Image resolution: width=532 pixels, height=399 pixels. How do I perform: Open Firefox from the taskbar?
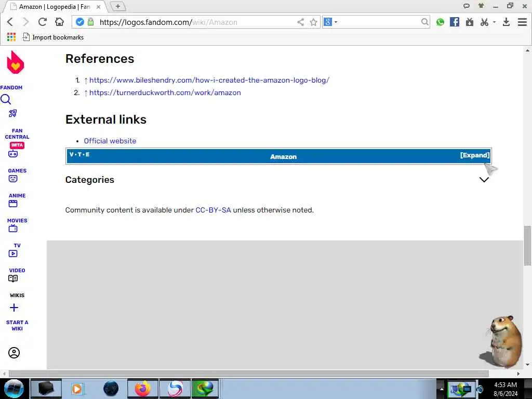(142, 389)
